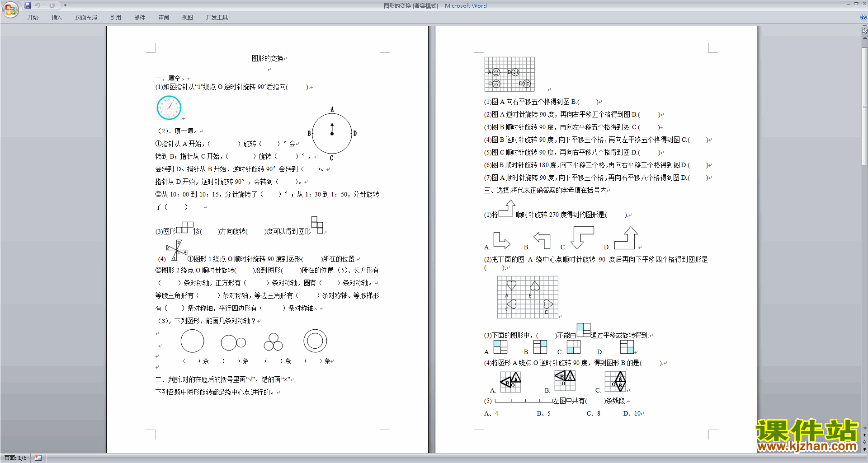Restore down the Word window
868x463 pixels.
click(x=856, y=4)
